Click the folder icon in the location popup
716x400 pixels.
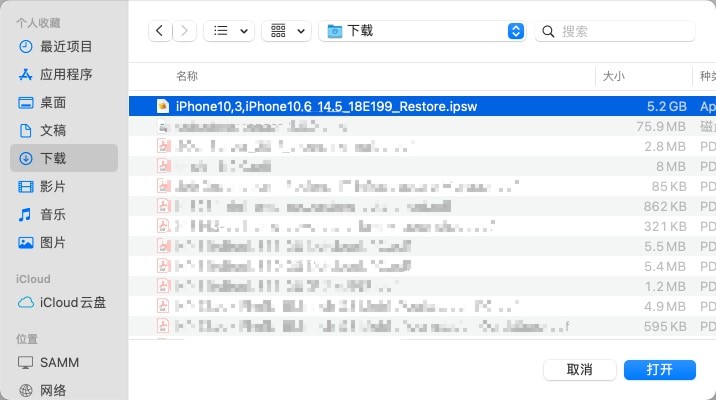click(335, 32)
